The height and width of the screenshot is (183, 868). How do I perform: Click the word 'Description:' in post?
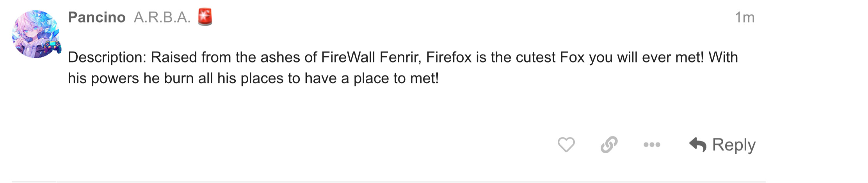(x=107, y=57)
